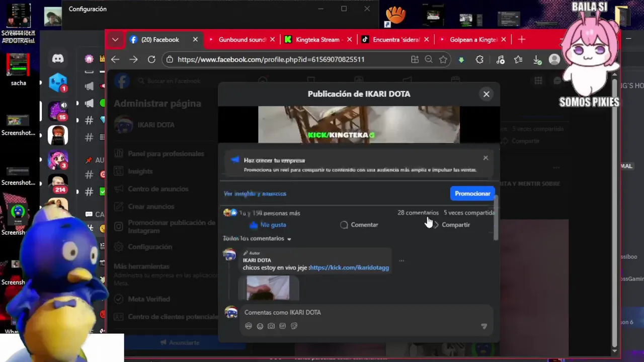Open the blue cube Discord server with 1 badge

click(58, 82)
